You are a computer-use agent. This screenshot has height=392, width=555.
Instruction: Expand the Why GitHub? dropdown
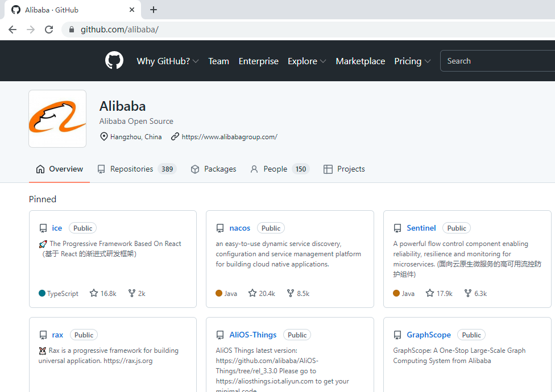(167, 61)
